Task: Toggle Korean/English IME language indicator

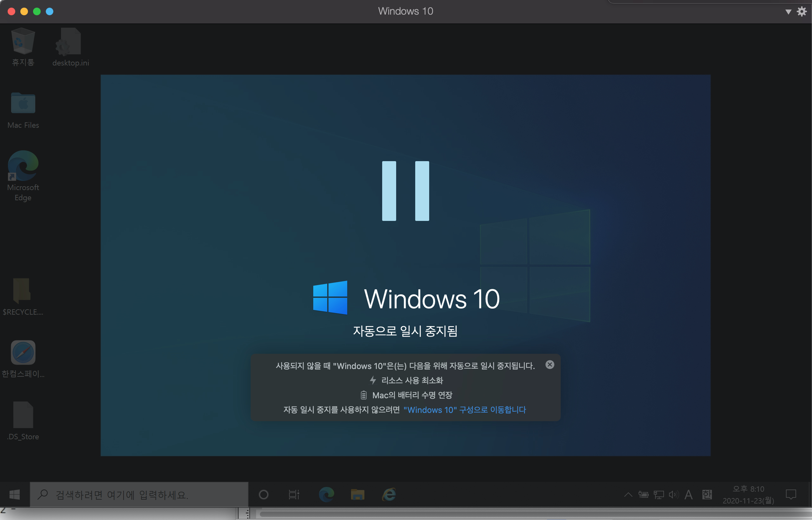Action: [x=707, y=495]
